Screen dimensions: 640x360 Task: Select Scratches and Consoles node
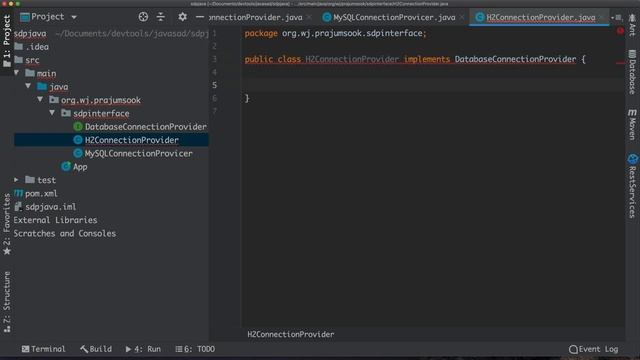(64, 233)
